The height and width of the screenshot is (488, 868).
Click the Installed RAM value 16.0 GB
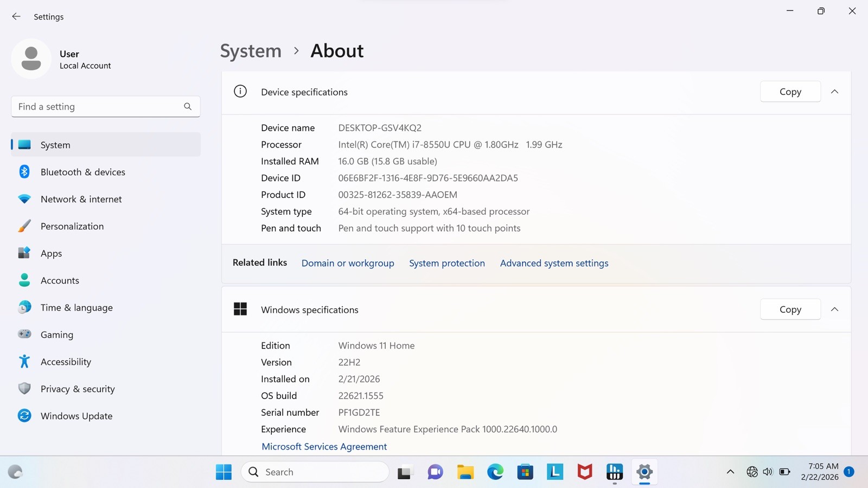(x=387, y=161)
